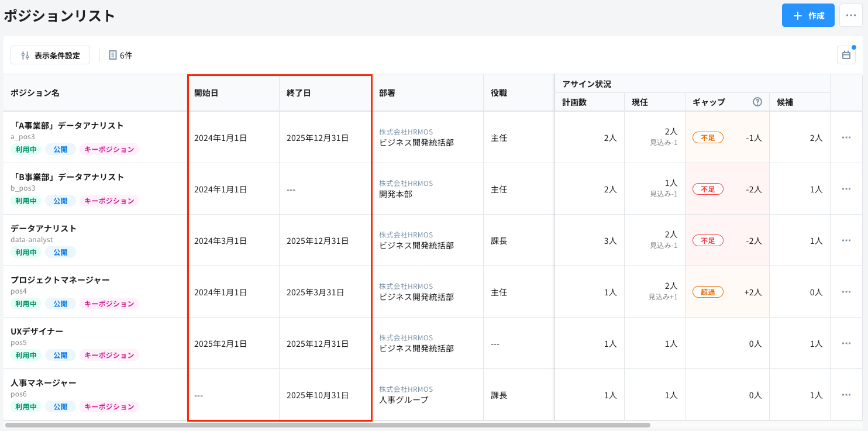The height and width of the screenshot is (431, 868).
Task: Open the top-right ellipsis dropdown menu
Action: click(x=851, y=15)
